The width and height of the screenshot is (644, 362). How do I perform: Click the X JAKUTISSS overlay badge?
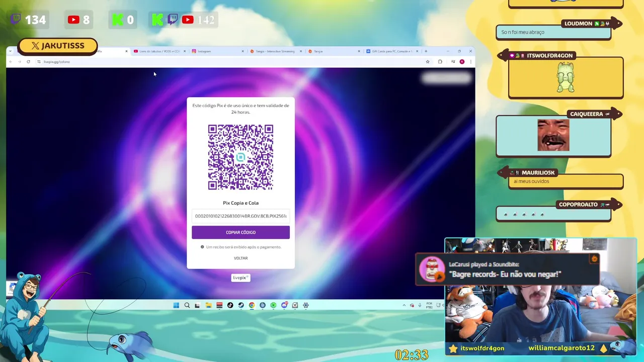pos(57,46)
